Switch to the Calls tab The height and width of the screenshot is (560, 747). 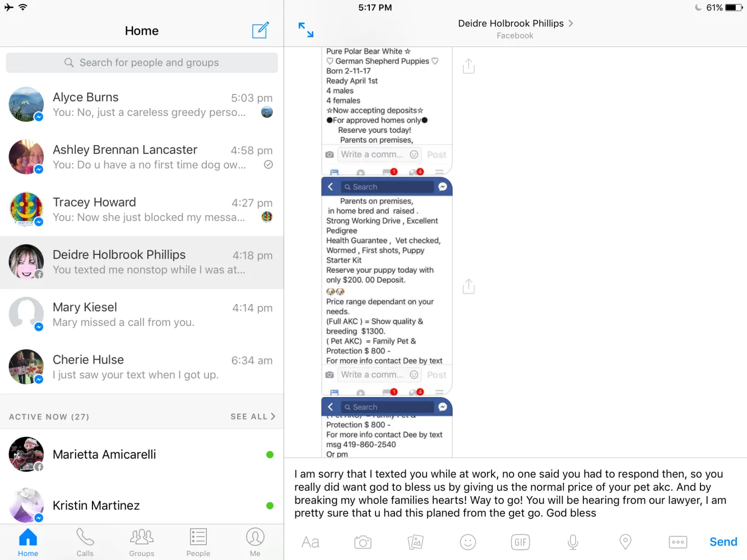pos(85,543)
